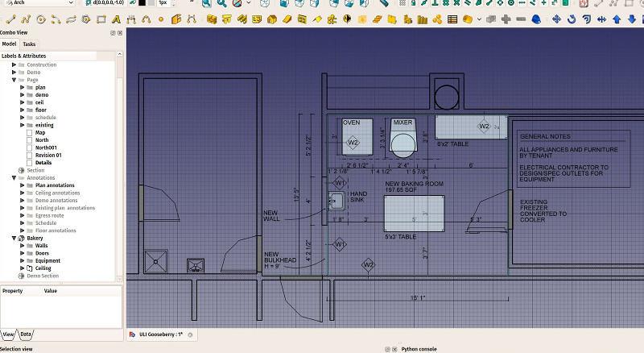Screen dimensions: 644x353
Task: Select the Draft Ellipse tool
Action: pos(71,19)
